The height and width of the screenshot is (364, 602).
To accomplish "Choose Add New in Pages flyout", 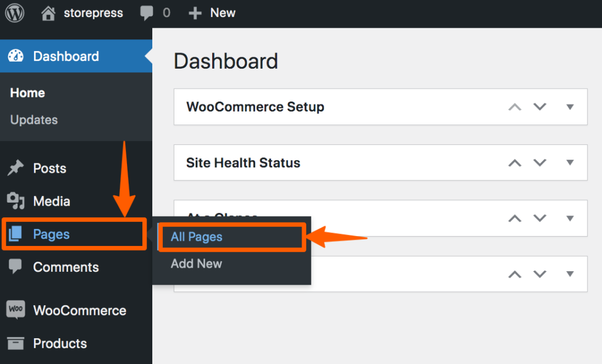I will tap(196, 264).
